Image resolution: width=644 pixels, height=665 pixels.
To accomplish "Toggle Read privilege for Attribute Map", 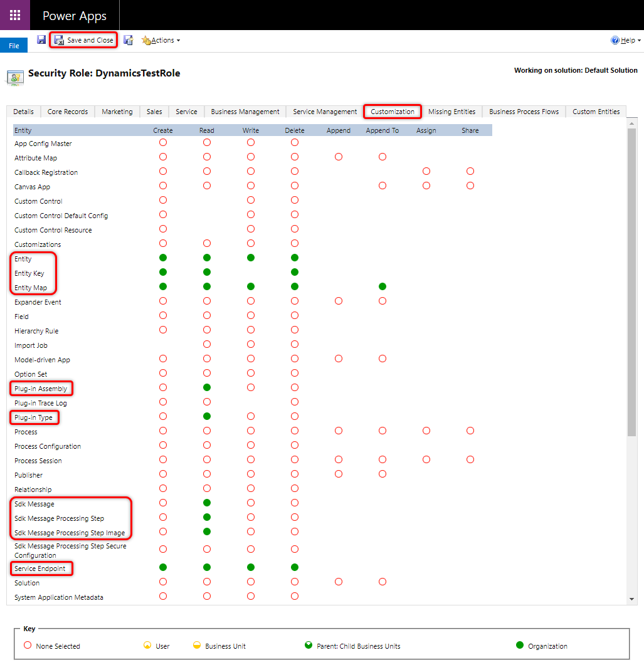I will click(207, 157).
